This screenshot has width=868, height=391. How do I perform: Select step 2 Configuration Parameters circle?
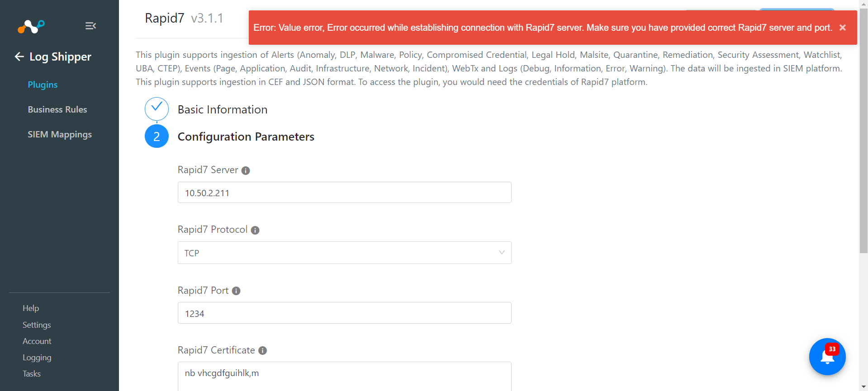[x=157, y=136]
